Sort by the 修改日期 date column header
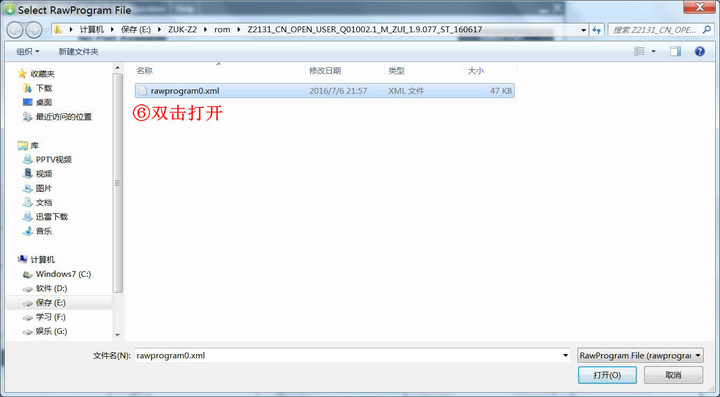Image resolution: width=720 pixels, height=397 pixels. tap(325, 71)
